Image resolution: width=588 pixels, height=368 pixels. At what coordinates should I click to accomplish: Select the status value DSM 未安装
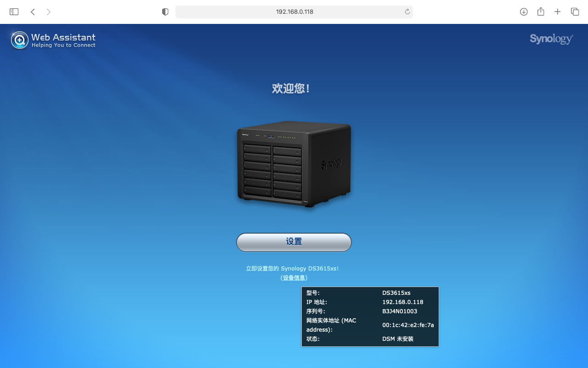tap(398, 339)
